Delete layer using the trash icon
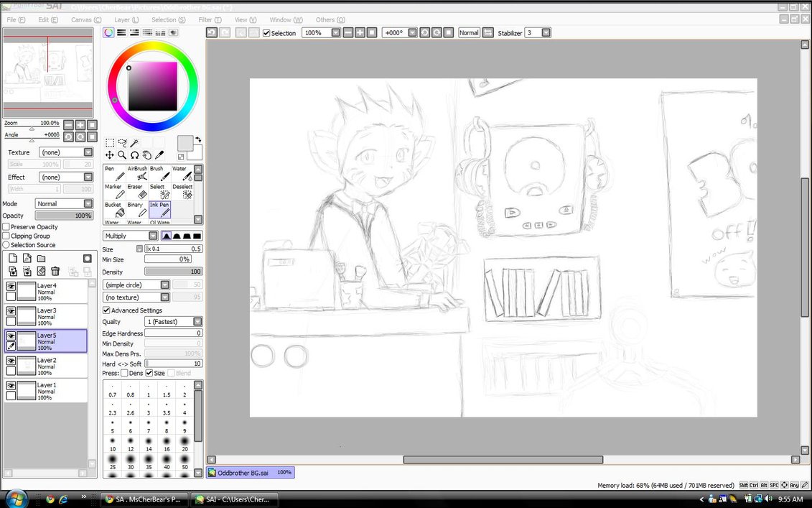This screenshot has height=508, width=812. point(55,272)
